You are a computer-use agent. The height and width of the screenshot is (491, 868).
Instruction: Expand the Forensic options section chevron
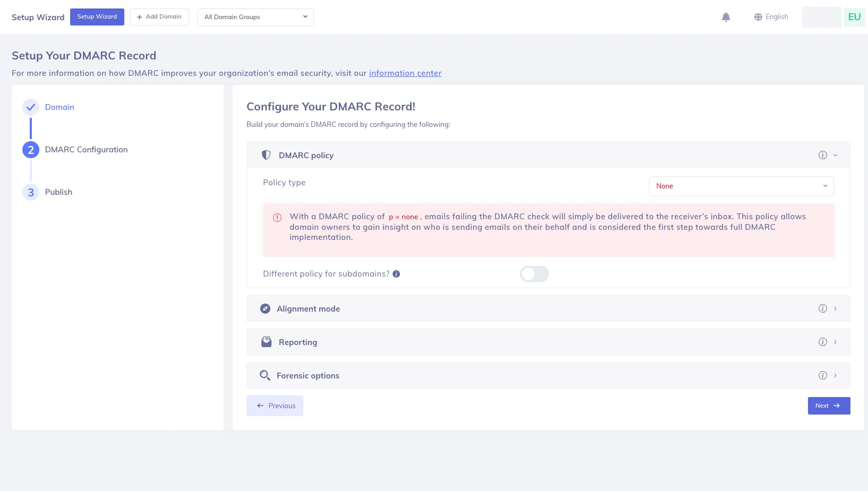[x=835, y=375]
